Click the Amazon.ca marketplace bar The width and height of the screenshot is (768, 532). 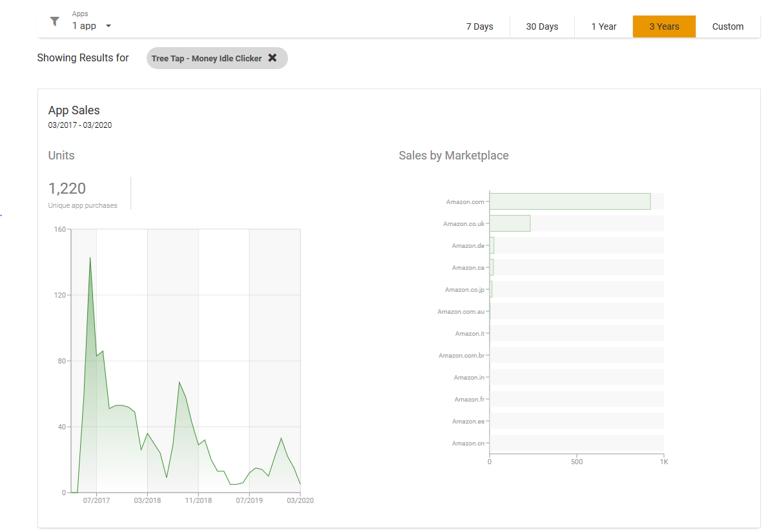pyautogui.click(x=492, y=267)
